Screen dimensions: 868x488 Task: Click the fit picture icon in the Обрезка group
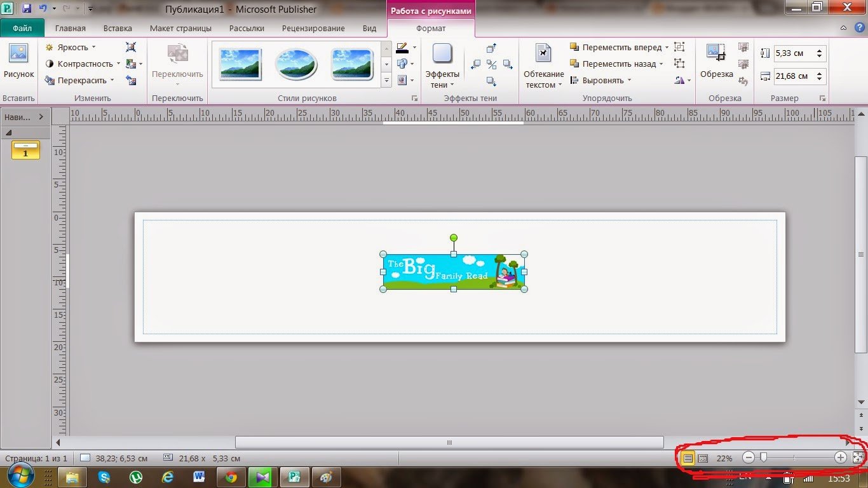tap(743, 48)
